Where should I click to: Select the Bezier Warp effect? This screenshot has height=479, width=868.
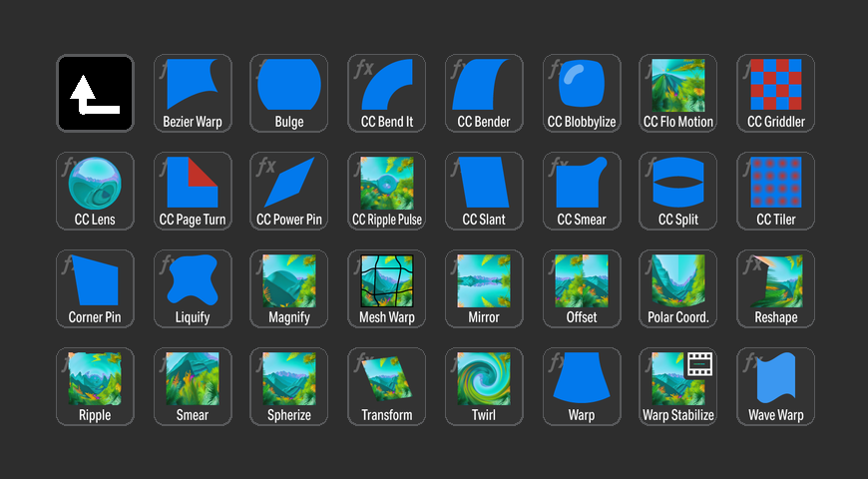click(x=193, y=93)
